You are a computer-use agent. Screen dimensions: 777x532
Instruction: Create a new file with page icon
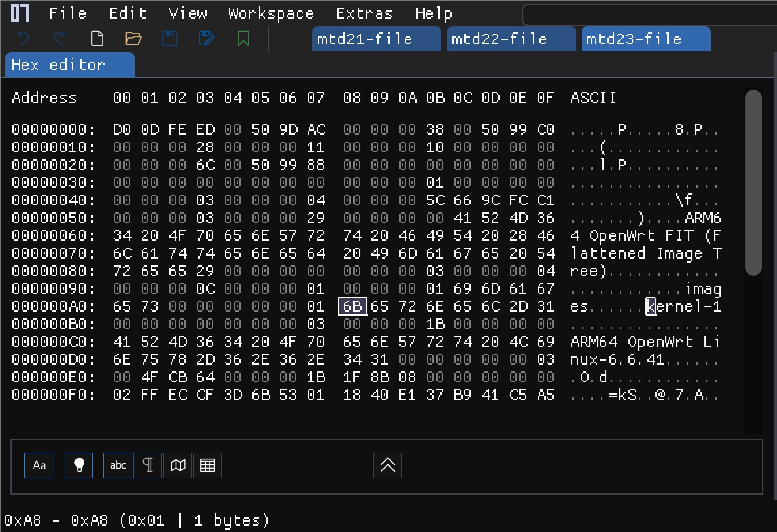pos(97,39)
